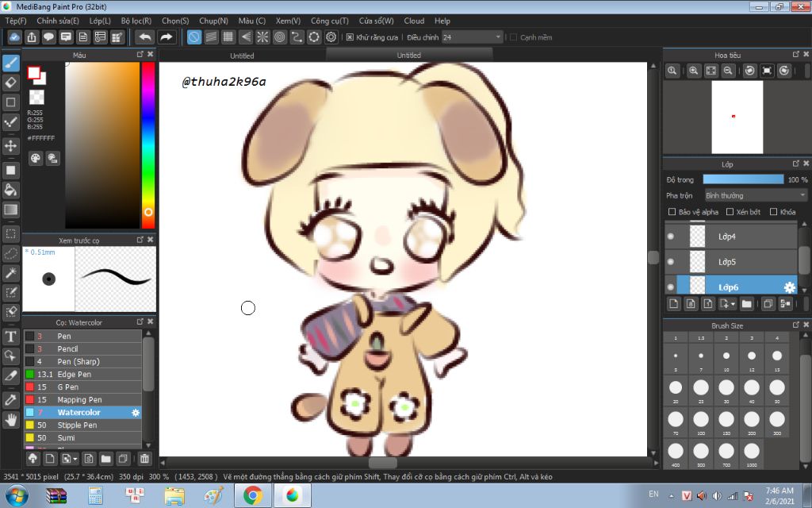The height and width of the screenshot is (508, 812).
Task: Open Lớp6 layer settings gear
Action: point(789,287)
